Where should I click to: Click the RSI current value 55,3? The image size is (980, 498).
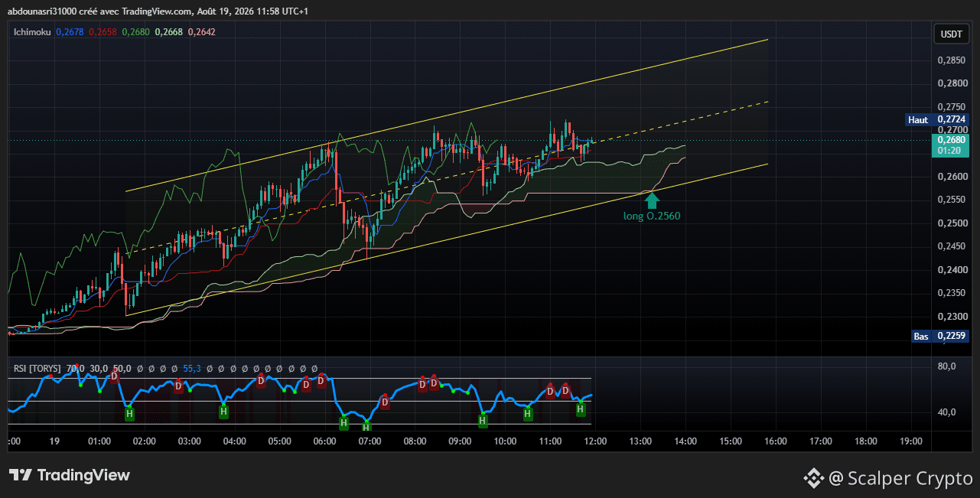point(192,369)
